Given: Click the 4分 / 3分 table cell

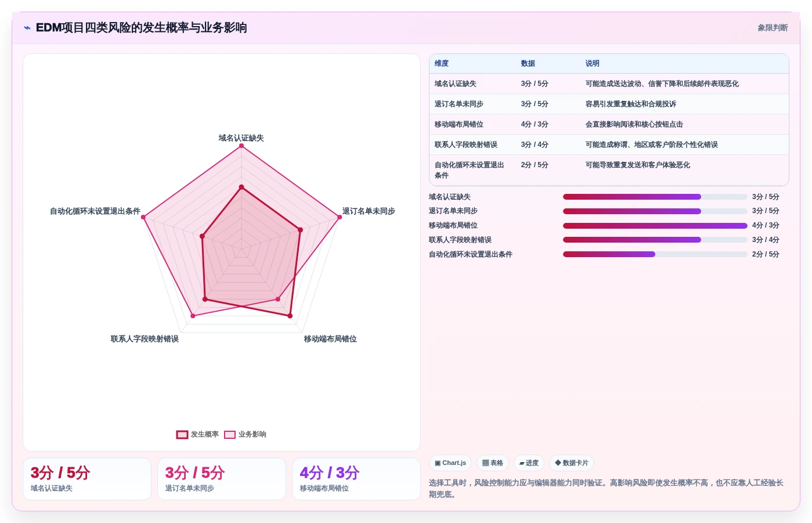Looking at the screenshot, I should point(535,125).
